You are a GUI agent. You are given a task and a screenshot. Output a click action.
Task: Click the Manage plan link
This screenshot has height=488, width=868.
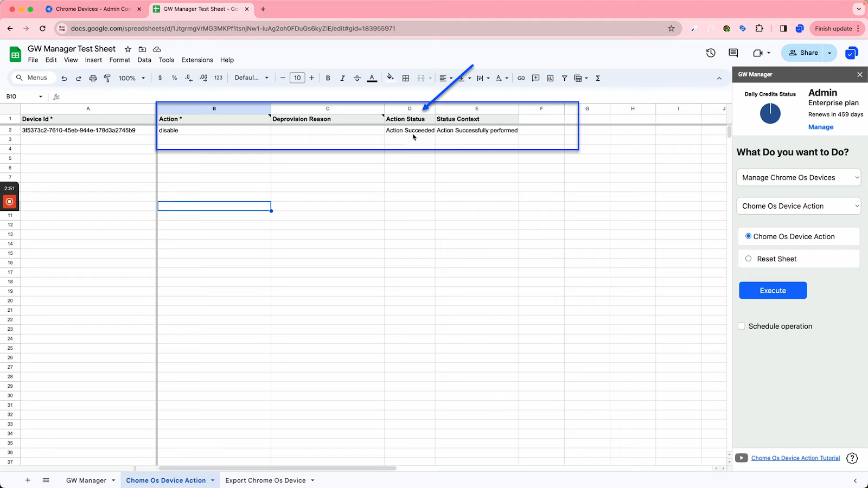pyautogui.click(x=820, y=127)
